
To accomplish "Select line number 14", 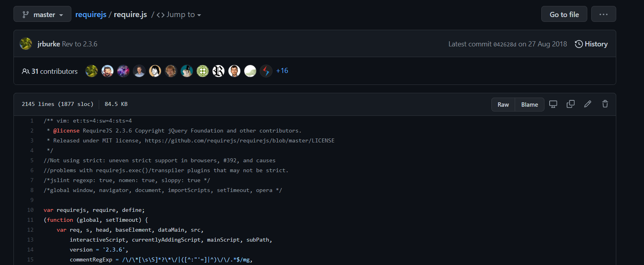I will point(31,250).
